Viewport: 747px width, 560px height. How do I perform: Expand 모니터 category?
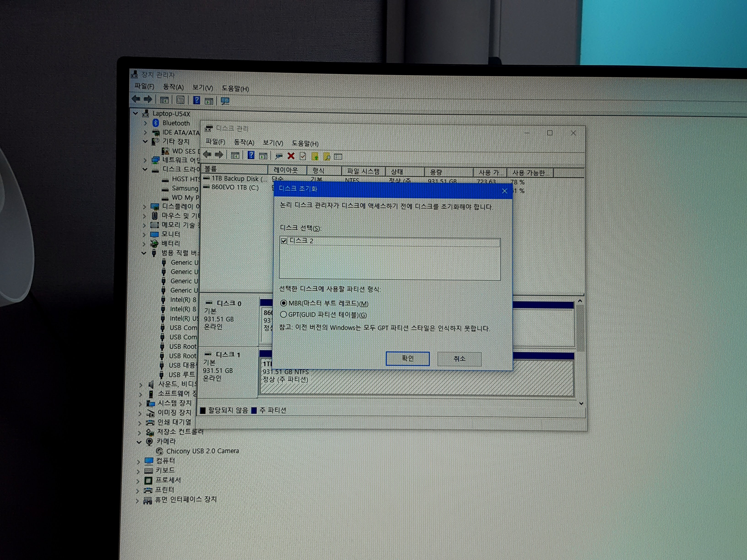[144, 234]
